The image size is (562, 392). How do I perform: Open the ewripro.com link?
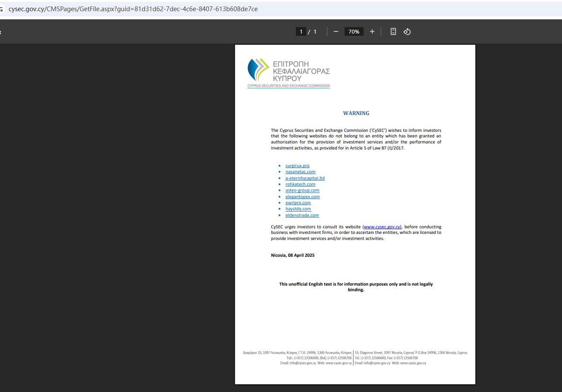point(298,203)
